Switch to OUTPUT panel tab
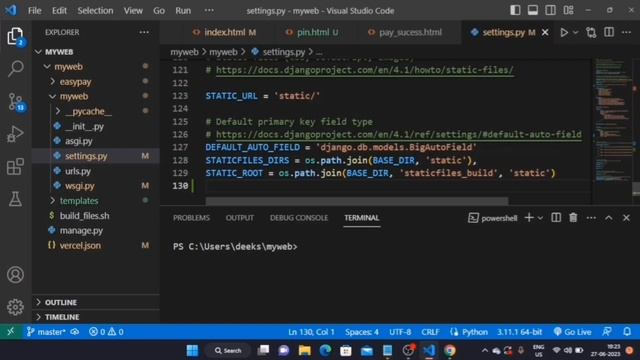Viewport: 640px width, 360px height. pyautogui.click(x=240, y=218)
